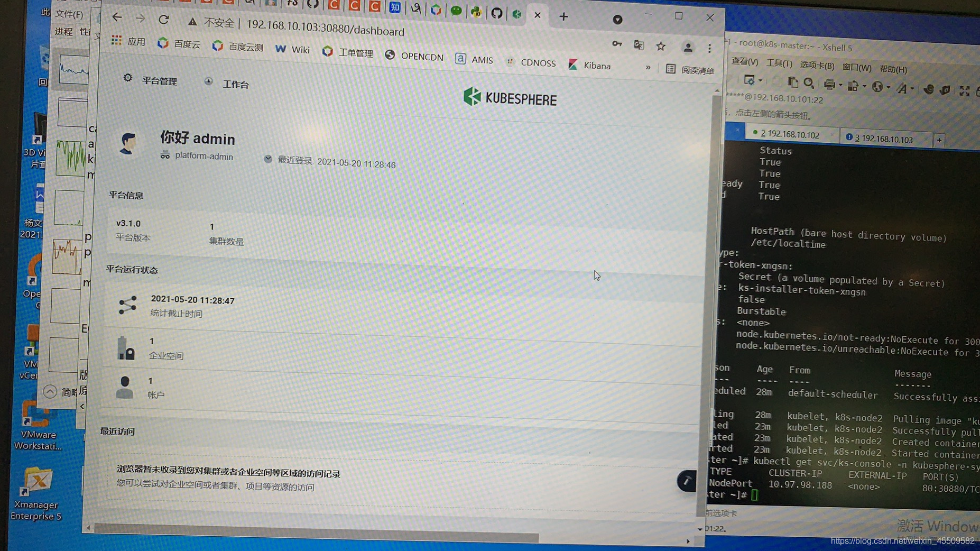The height and width of the screenshot is (551, 980).
Task: Open the 工作台 workbench menu
Action: (227, 84)
